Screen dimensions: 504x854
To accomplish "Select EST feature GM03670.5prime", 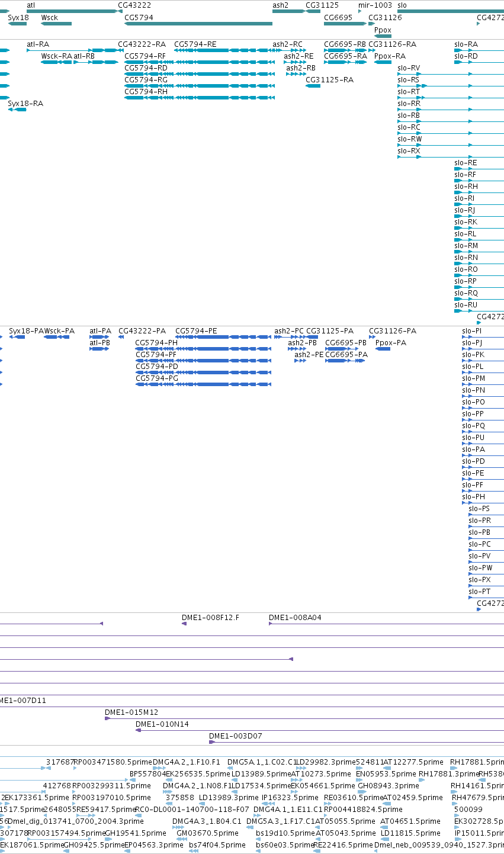I will coord(207,833).
